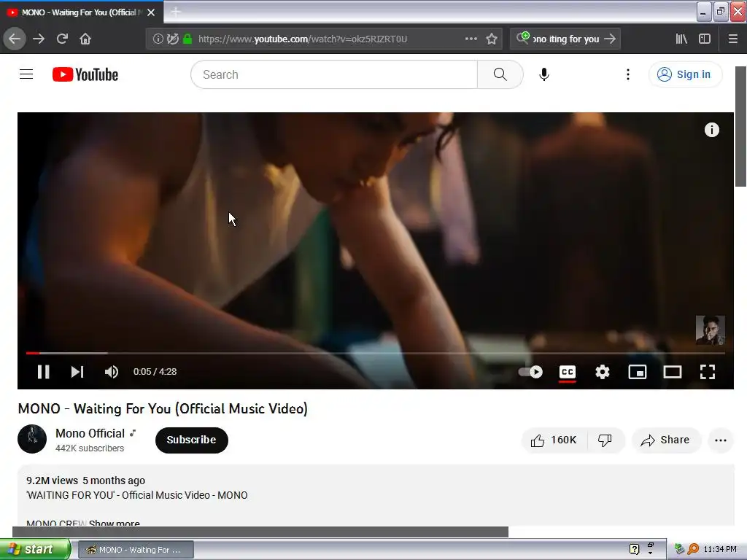Show secure connection padlock details

pos(187,39)
